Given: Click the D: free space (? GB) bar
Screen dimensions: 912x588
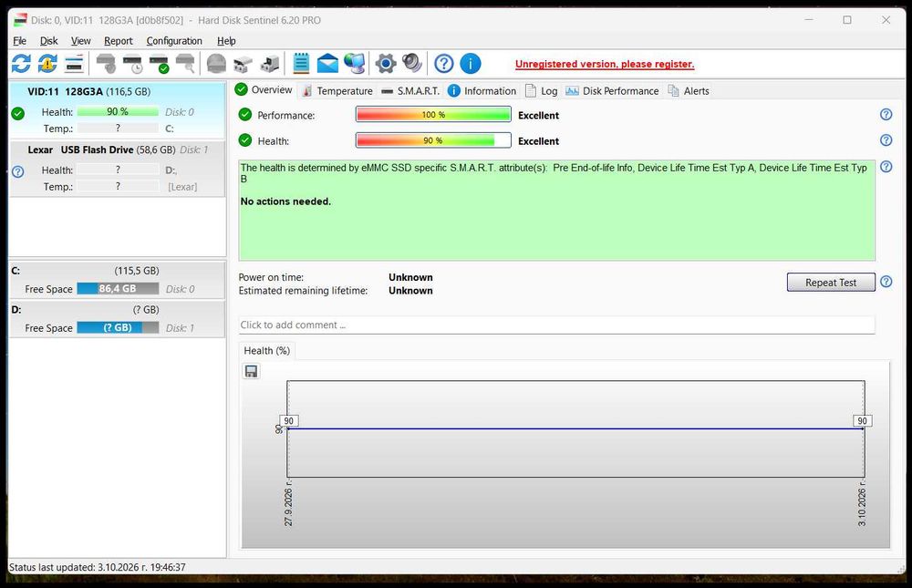Looking at the screenshot, I should 118,327.
